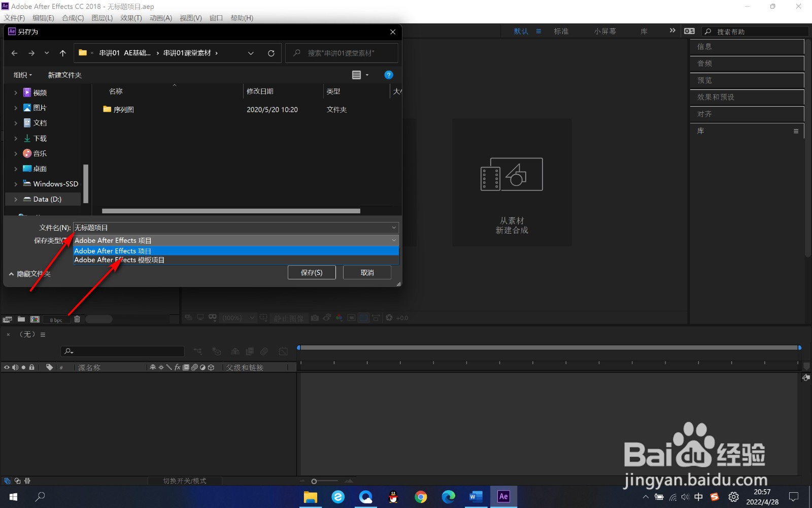812x508 pixels.
Task: Open the Windows Start menu
Action: coord(13,497)
